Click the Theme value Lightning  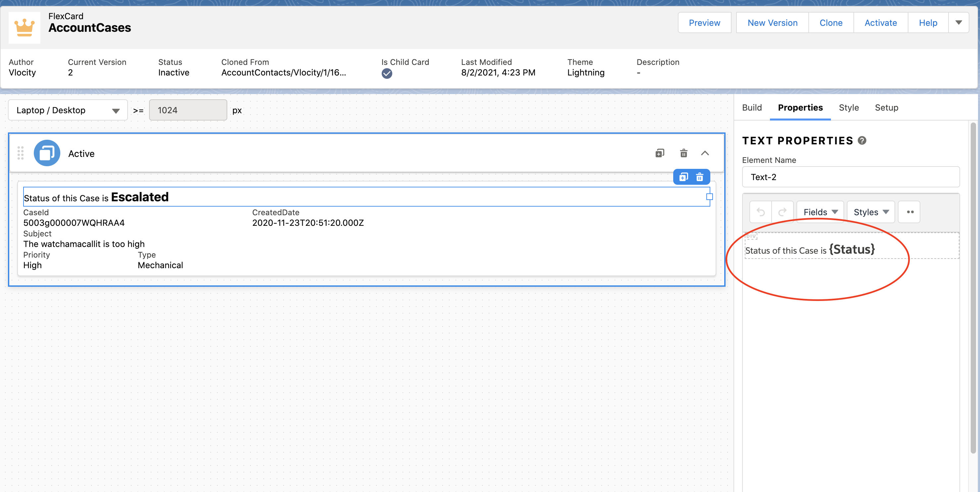click(585, 73)
